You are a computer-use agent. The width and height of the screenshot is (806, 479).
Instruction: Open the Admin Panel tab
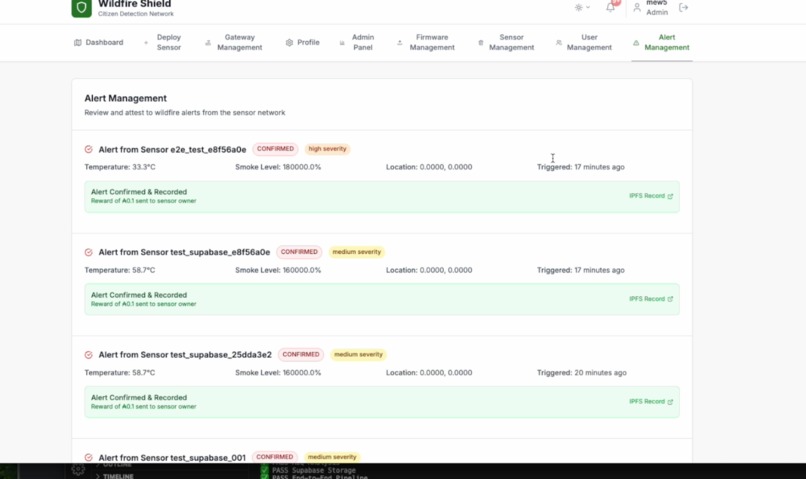click(357, 42)
